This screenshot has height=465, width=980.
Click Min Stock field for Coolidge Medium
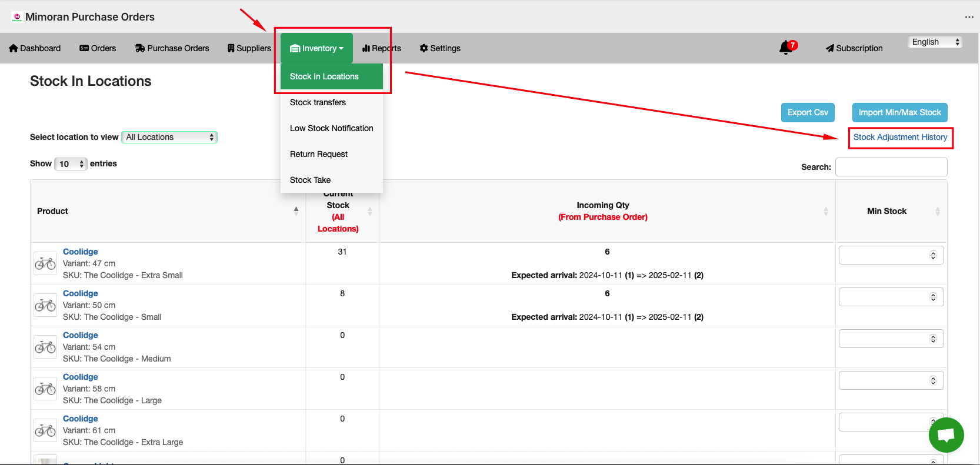coord(891,339)
